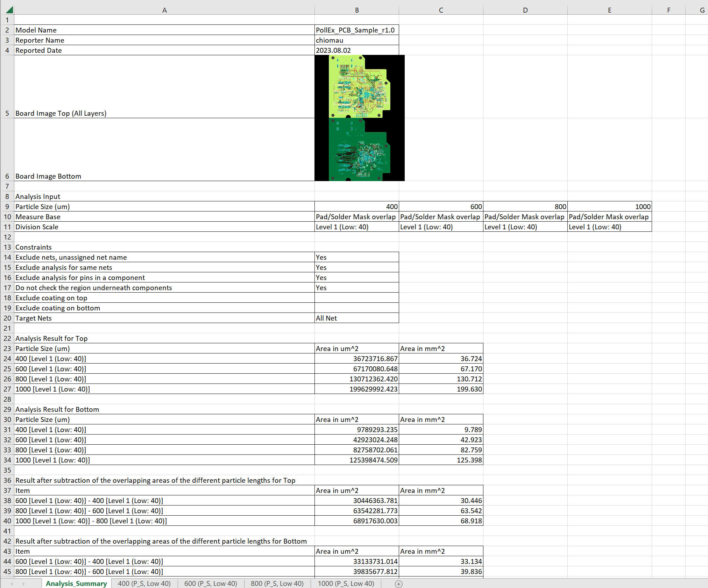Click the previous sheet navigation arrow
The width and height of the screenshot is (708, 588).
point(12,584)
